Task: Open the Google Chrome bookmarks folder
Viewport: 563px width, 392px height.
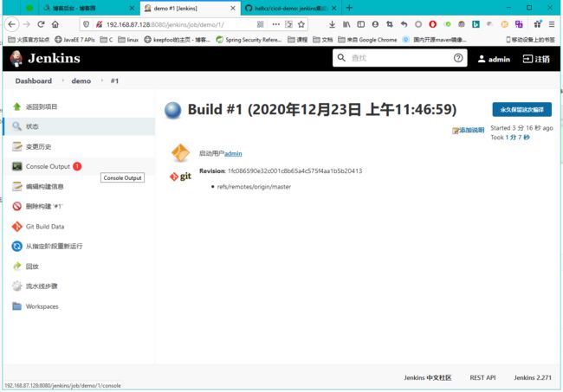Action: [x=367, y=40]
